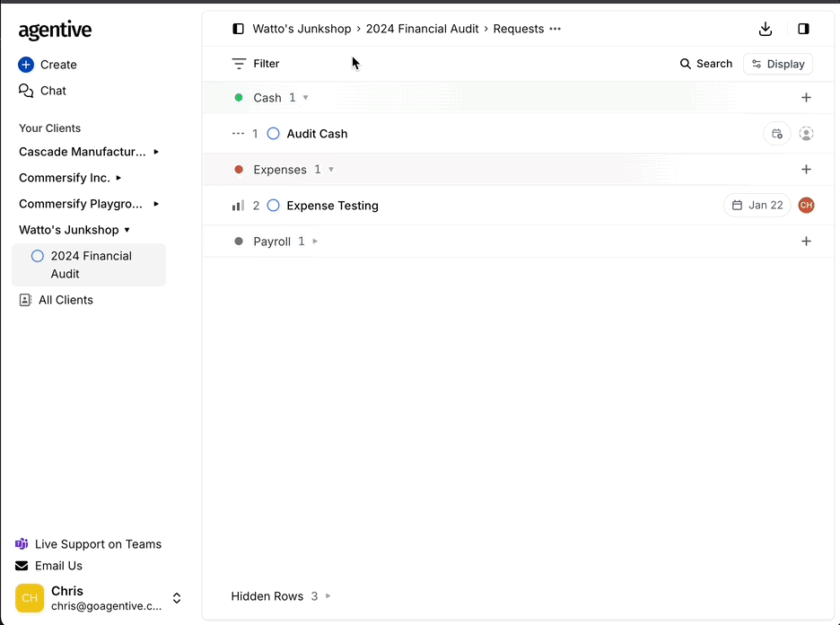The height and width of the screenshot is (625, 840).
Task: Assign a person using the assignee icon on Audit Cash
Action: (x=806, y=133)
